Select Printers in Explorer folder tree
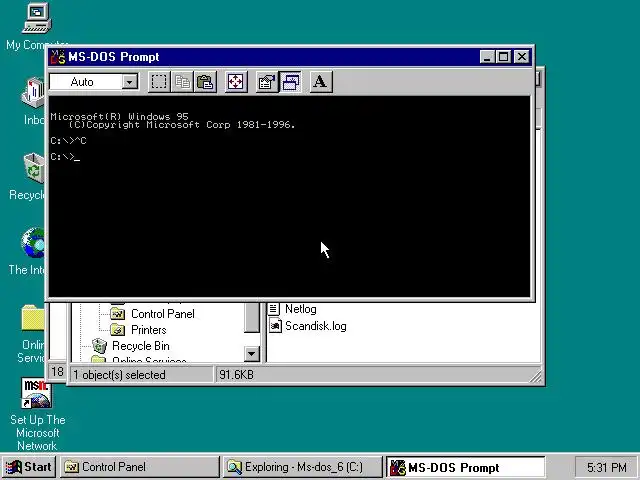Image resolution: width=640 pixels, height=480 pixels. tap(149, 330)
